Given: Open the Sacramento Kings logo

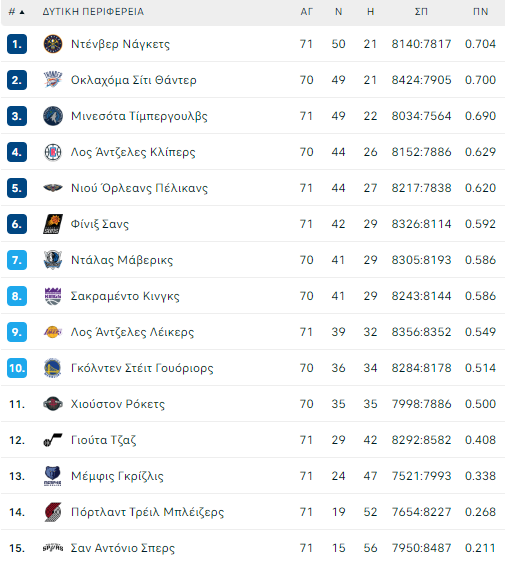Looking at the screenshot, I should coord(53,296).
